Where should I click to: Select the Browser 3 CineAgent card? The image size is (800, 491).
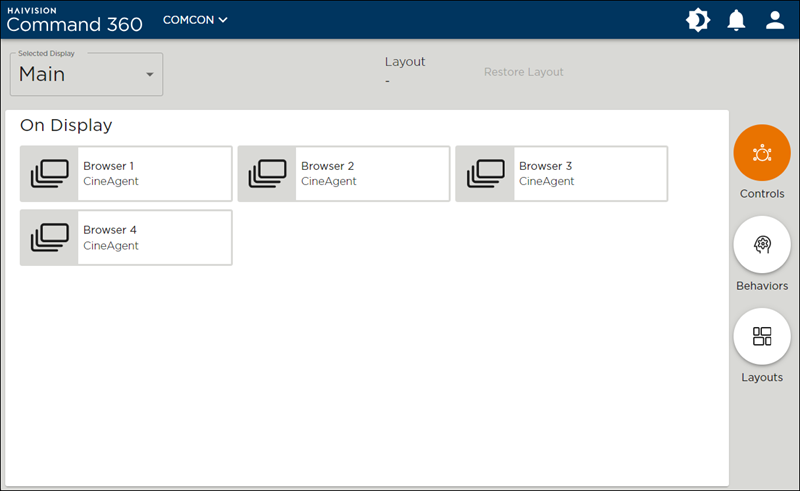coord(590,174)
